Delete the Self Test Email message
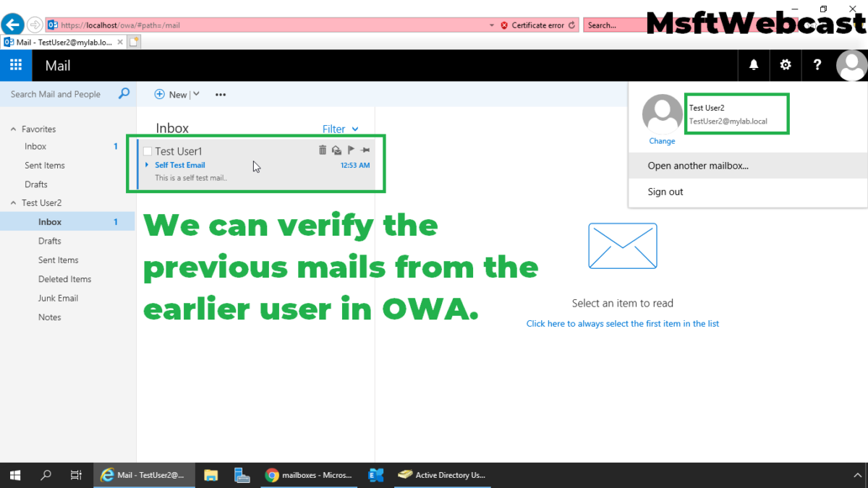The width and height of the screenshot is (868, 488). (x=323, y=150)
